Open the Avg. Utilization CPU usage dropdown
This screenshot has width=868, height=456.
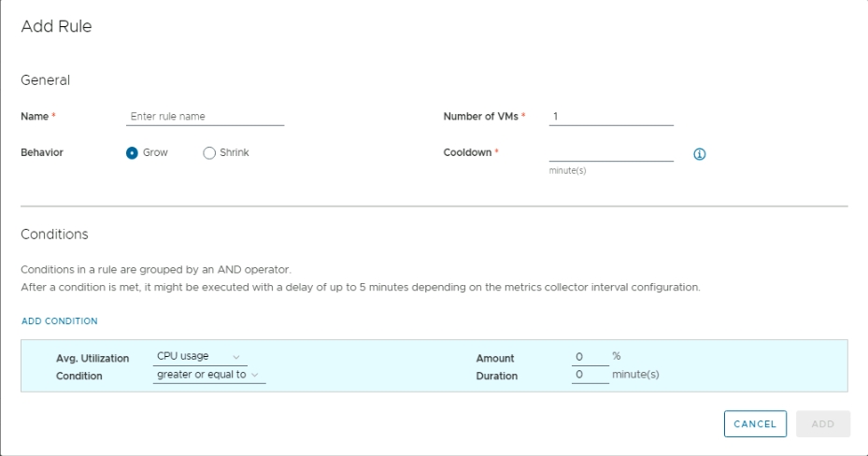tap(196, 357)
